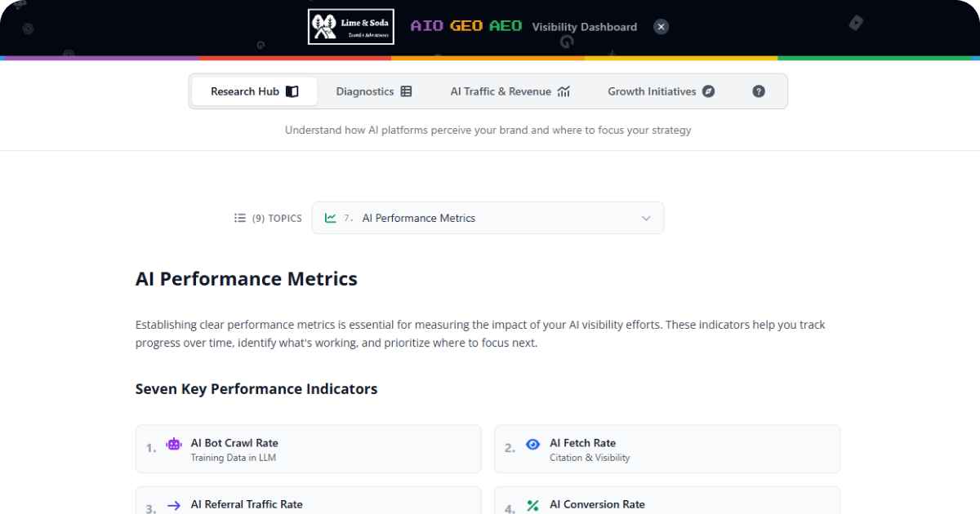Click the book icon in the Research Hub tab

[x=292, y=91]
